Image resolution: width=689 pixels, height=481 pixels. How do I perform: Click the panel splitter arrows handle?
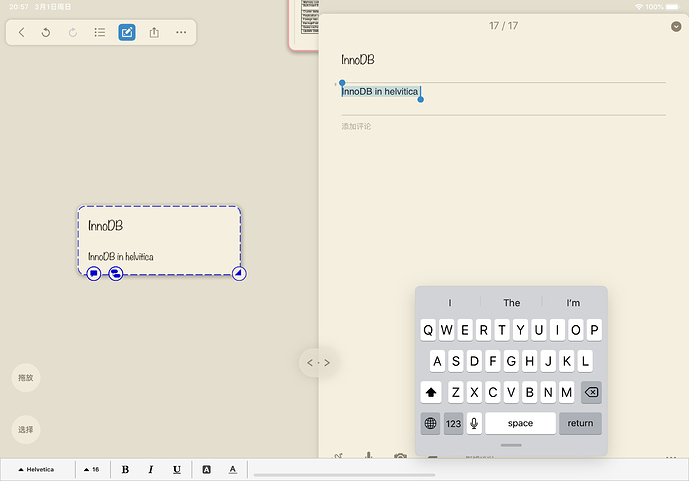point(319,362)
